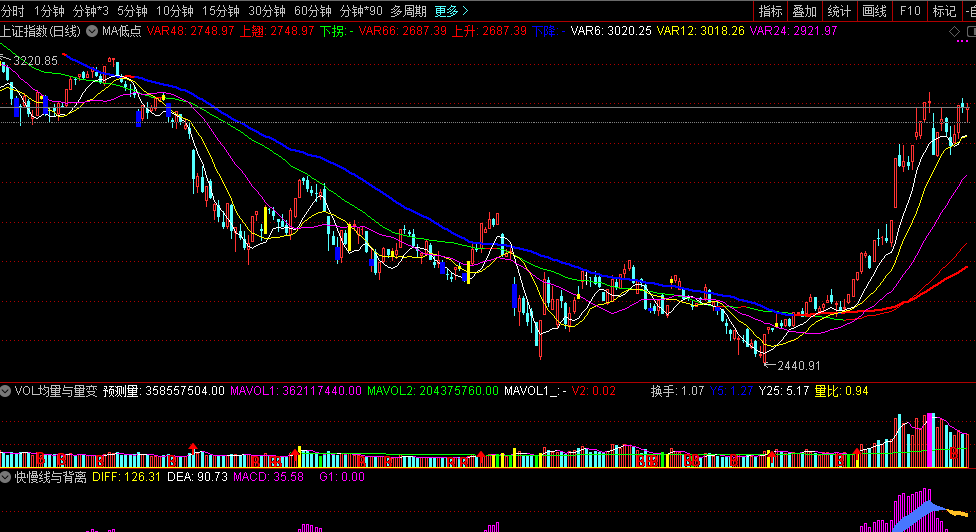976x532 pixels.
Task: Open the 指标 indicators button
Action: click(771, 11)
